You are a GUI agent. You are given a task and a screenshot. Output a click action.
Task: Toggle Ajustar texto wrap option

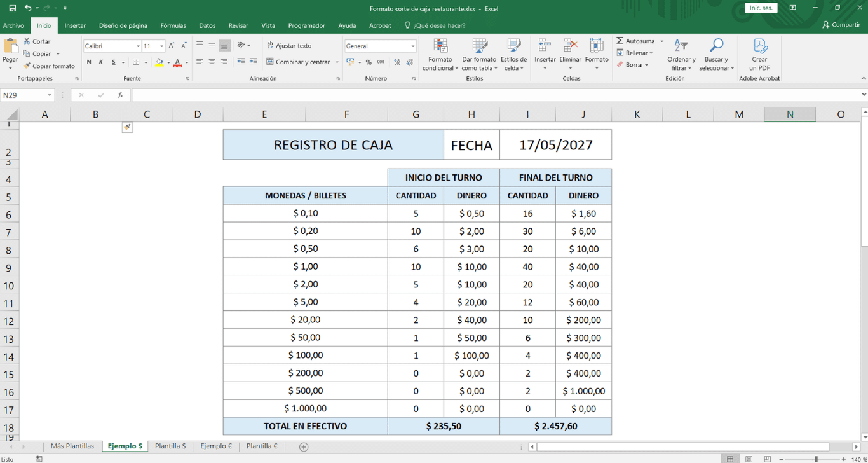point(289,46)
